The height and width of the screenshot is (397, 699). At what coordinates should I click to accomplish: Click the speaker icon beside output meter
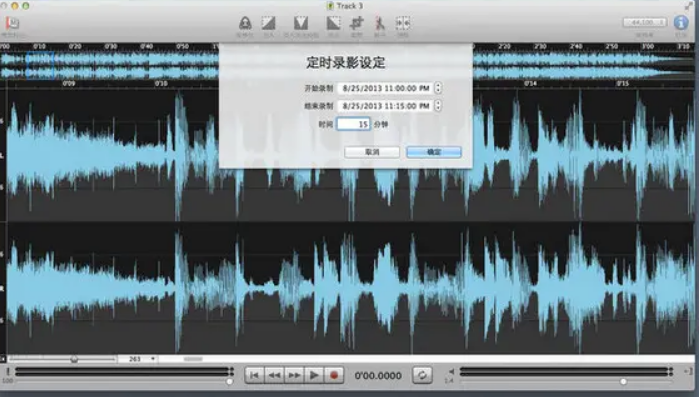click(451, 372)
